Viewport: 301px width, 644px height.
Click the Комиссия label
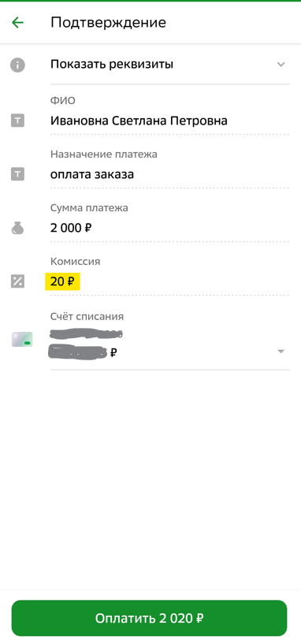75,262
